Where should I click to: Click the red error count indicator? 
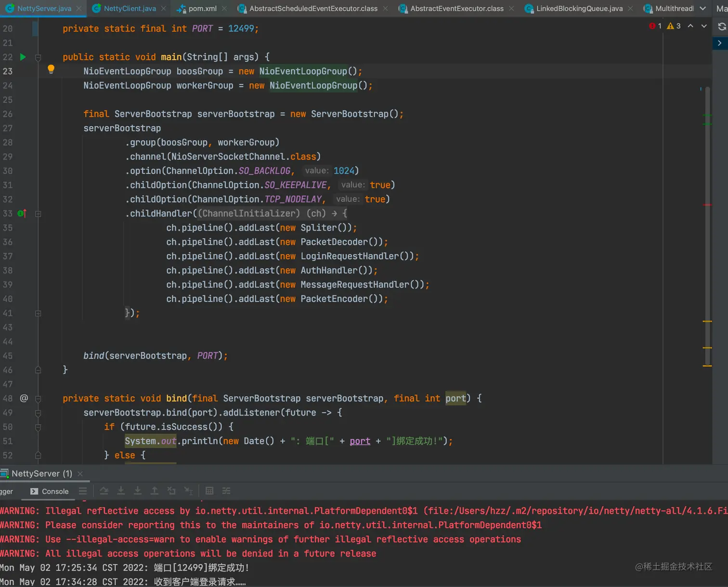click(x=655, y=26)
